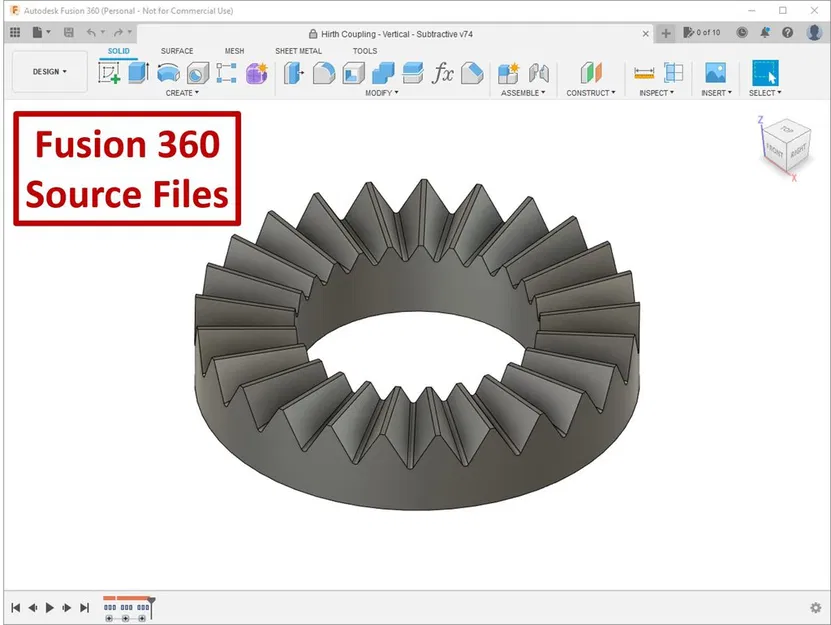
Task: Select the Hirth Coupling document tab title
Action: pyautogui.click(x=396, y=34)
